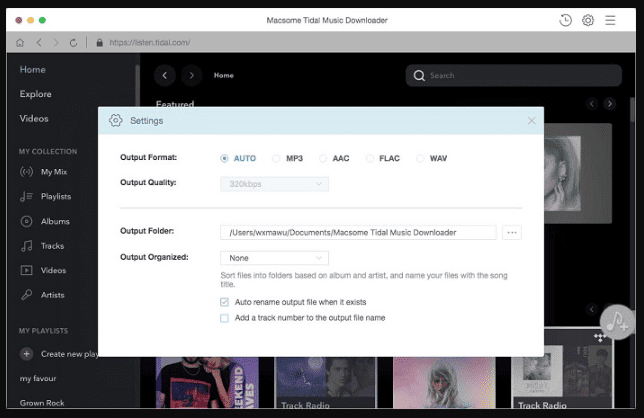The height and width of the screenshot is (418, 644).
Task: Open the Weekend Waves playlist thumbnail
Action: click(x=207, y=383)
